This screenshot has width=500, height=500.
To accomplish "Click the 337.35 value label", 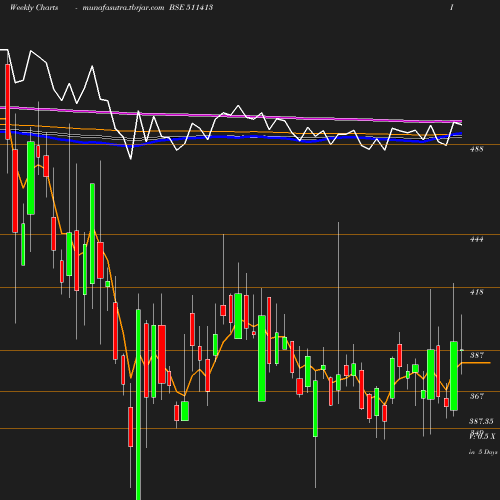I will point(481,421).
